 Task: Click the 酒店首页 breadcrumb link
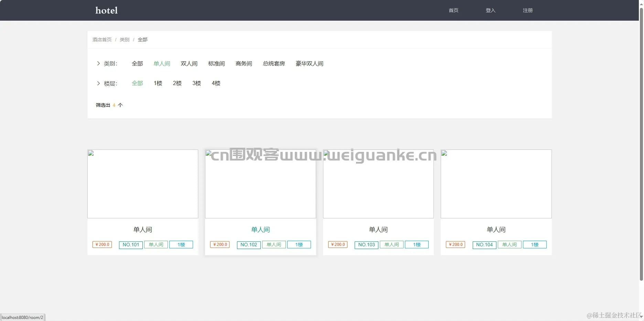[102, 40]
